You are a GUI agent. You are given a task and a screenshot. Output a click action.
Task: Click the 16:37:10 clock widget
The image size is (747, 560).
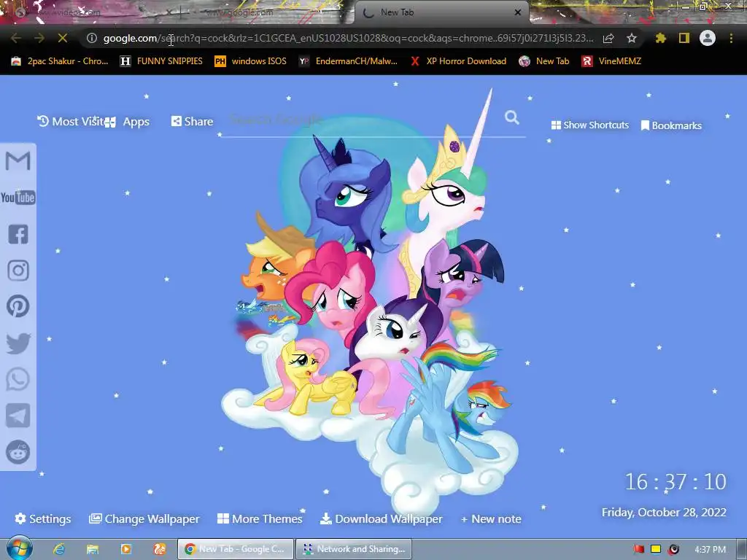pos(676,482)
